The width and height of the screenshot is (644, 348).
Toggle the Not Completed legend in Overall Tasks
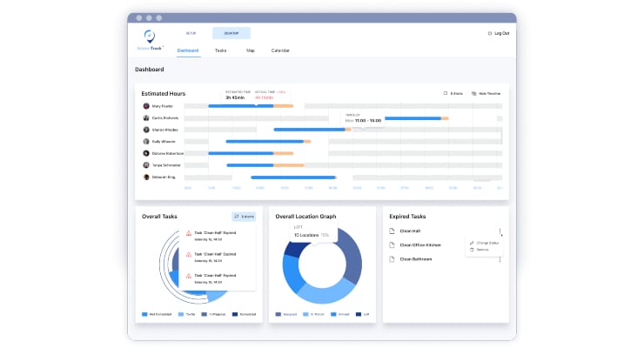(157, 314)
